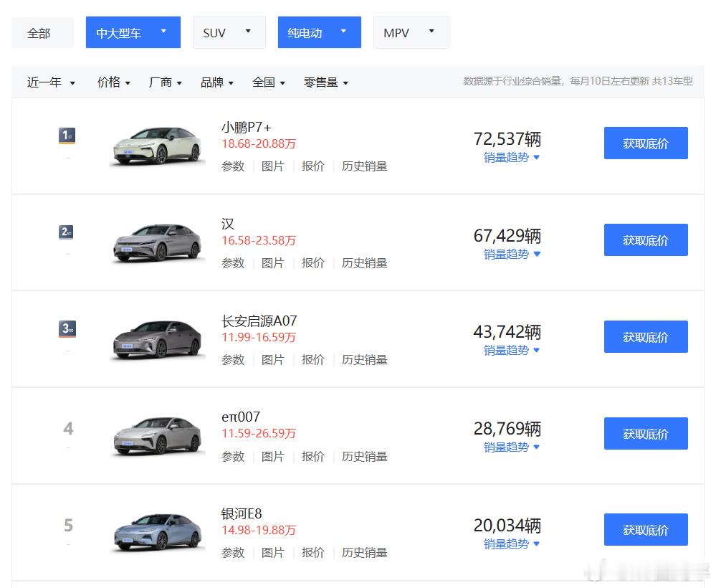Open the 小鹏P7+ model title link
This screenshot has height=588, width=716.
pos(246,127)
